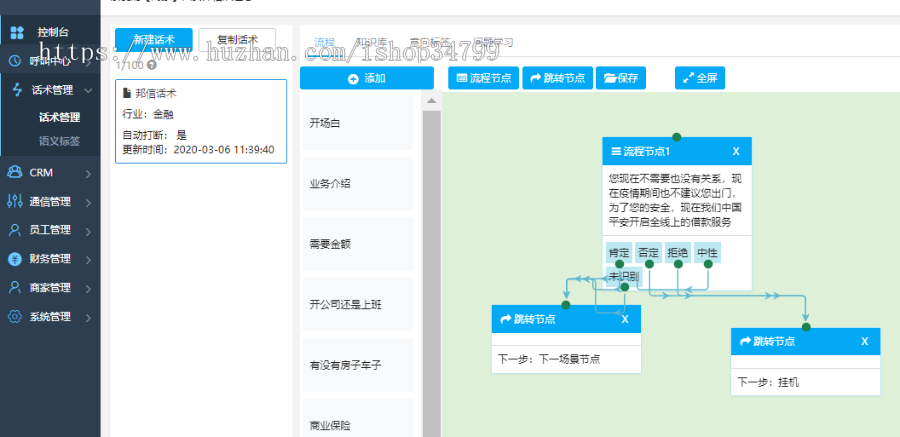
Task: Click the green dot under 拒绝 tag
Action: click(x=678, y=264)
